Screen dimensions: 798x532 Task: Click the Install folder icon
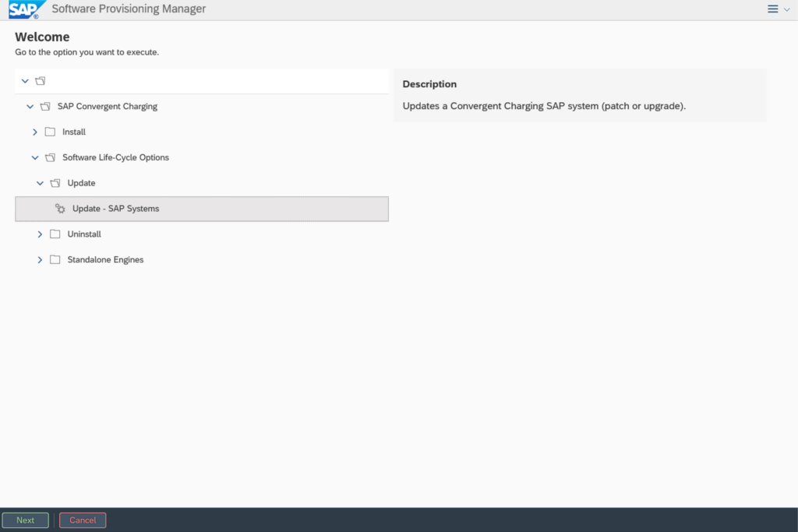pyautogui.click(x=50, y=132)
